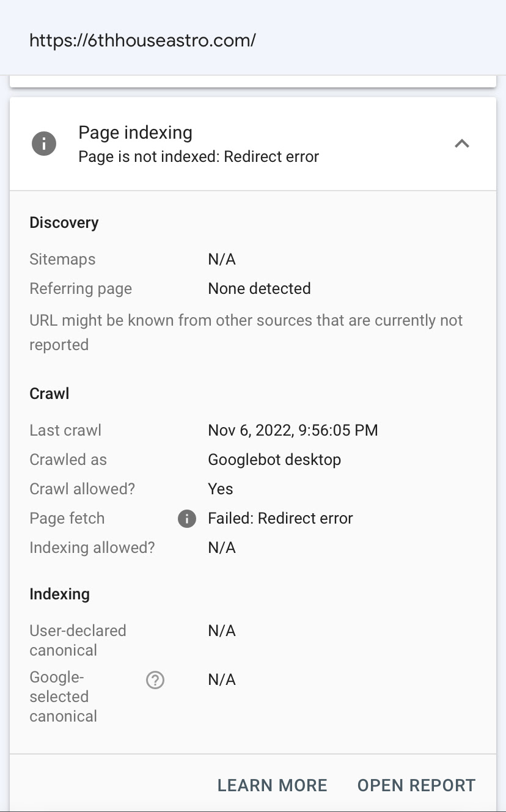Click the User-declared canonical label
Image resolution: width=506 pixels, height=812 pixels.
(x=78, y=640)
